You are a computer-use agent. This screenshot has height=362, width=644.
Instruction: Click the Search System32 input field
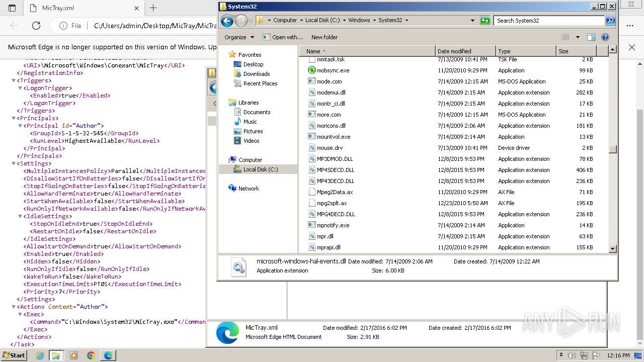(549, 21)
